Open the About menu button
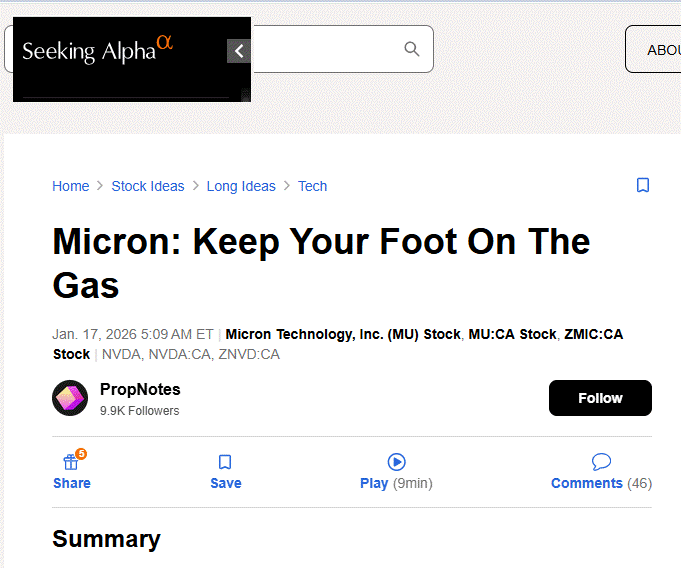 tap(660, 49)
